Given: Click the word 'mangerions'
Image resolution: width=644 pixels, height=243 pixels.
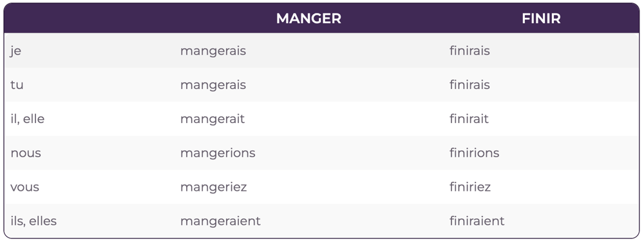Looking at the screenshot, I should tap(218, 153).
